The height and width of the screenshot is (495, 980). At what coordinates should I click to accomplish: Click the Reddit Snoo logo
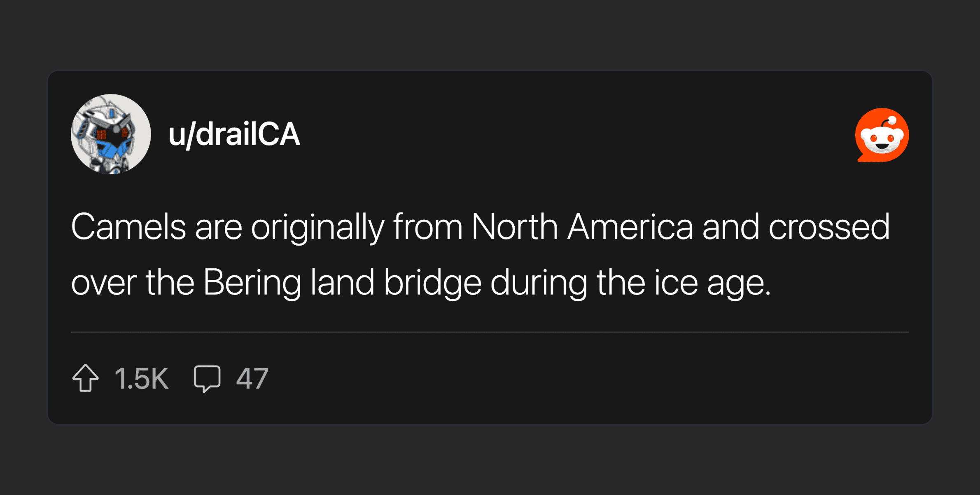pos(882,135)
